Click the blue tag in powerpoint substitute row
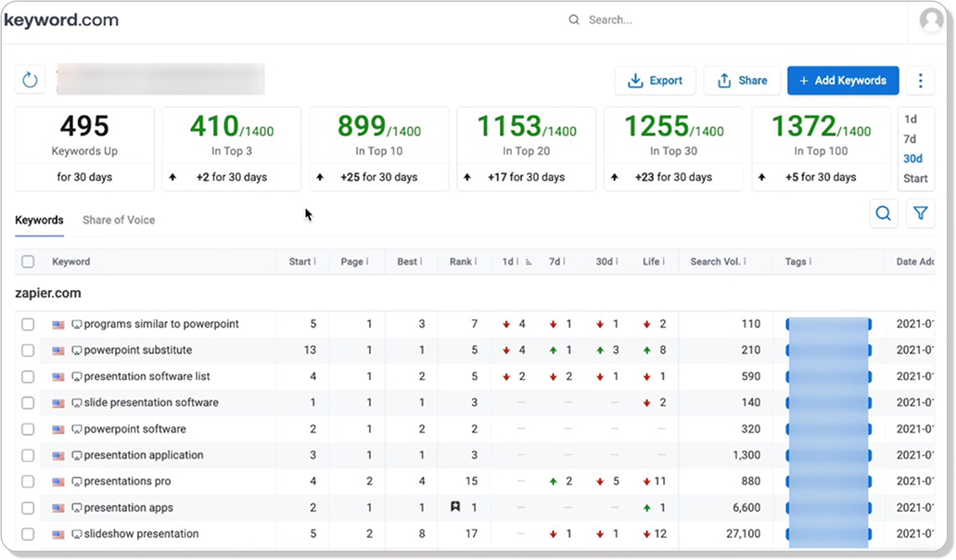 pos(829,350)
